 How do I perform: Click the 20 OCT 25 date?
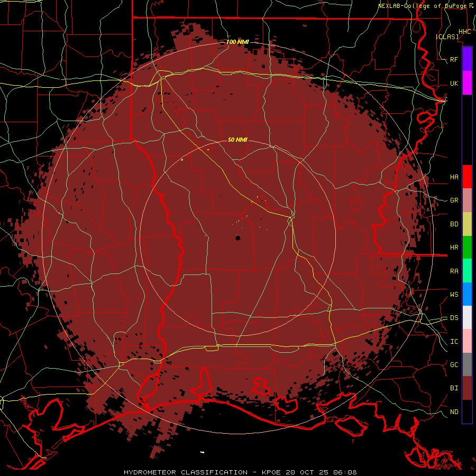[307, 472]
